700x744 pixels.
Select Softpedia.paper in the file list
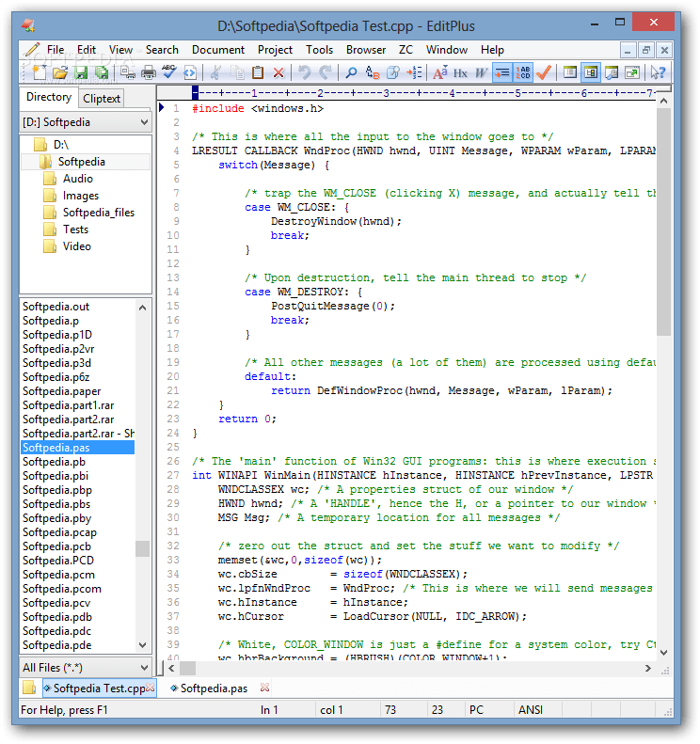click(x=62, y=391)
